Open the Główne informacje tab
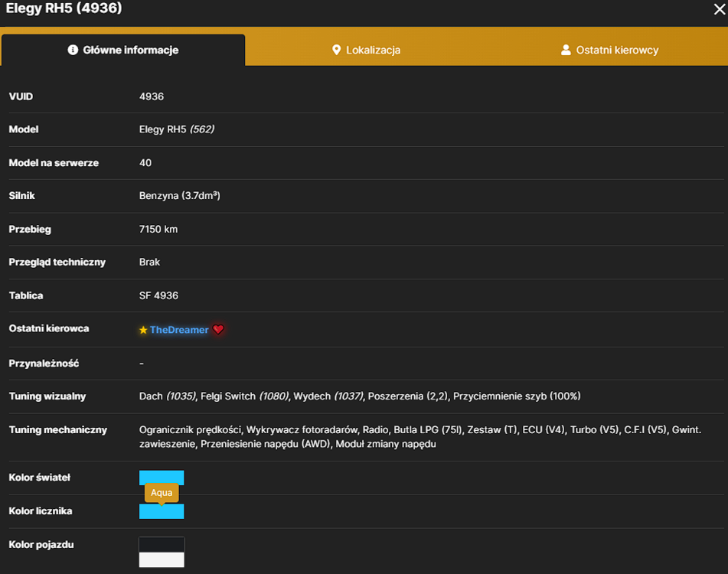 [x=123, y=50]
